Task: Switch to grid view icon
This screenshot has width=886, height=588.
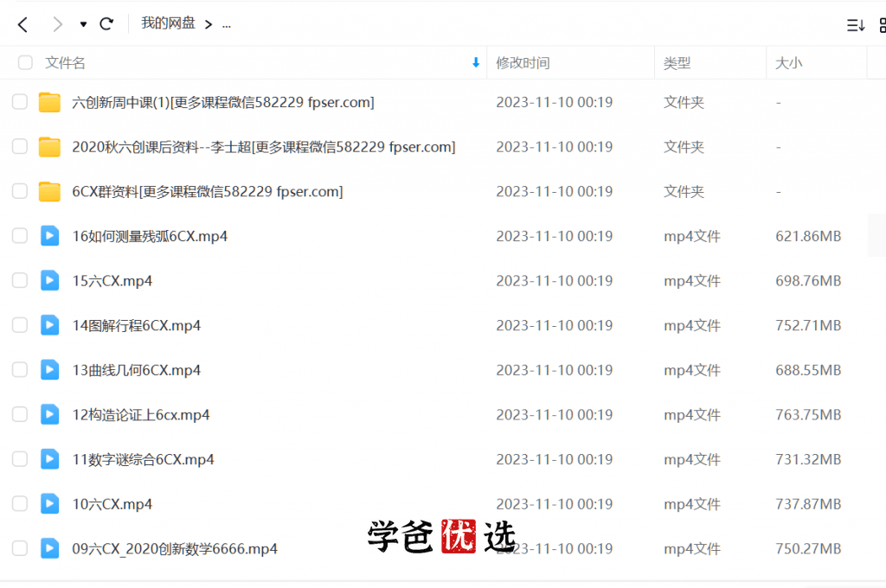Action: pos(883,25)
